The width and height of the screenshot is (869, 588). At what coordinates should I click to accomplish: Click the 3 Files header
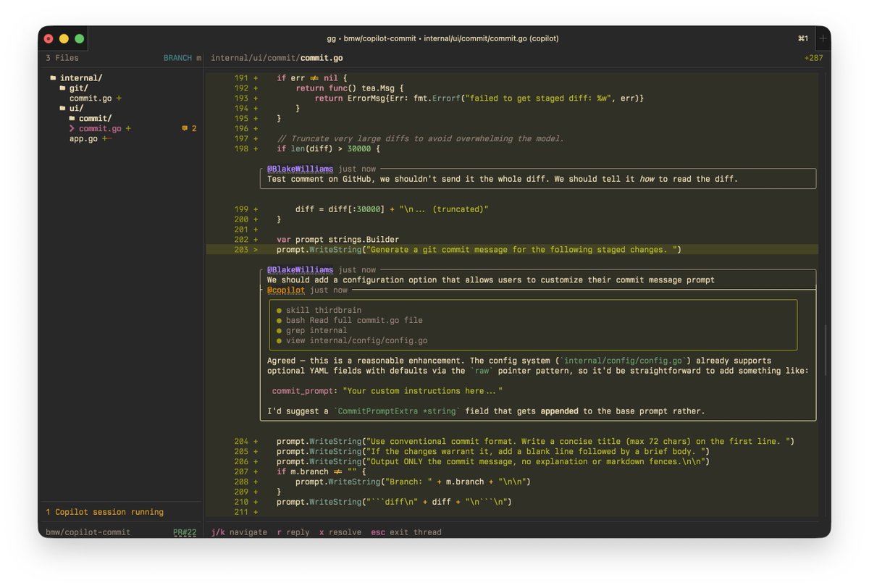pos(62,58)
